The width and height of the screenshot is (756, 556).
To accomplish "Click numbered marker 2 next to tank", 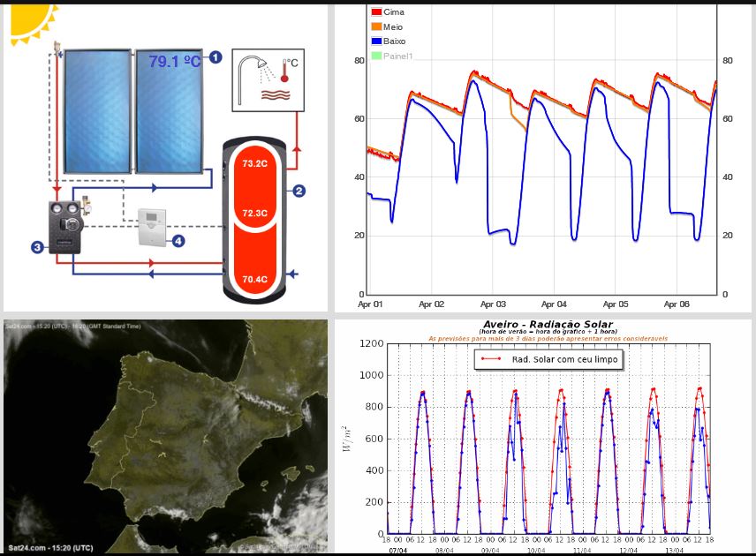I will click(299, 190).
